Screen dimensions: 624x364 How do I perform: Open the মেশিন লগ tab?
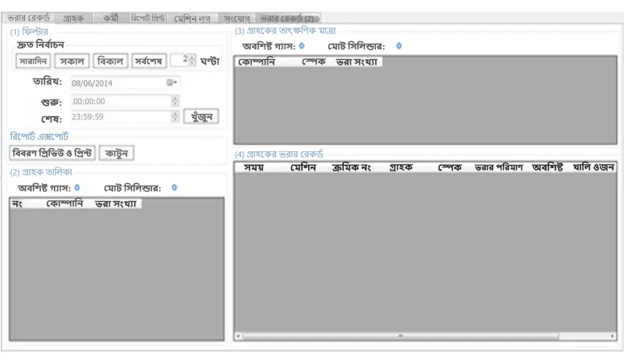coord(192,18)
